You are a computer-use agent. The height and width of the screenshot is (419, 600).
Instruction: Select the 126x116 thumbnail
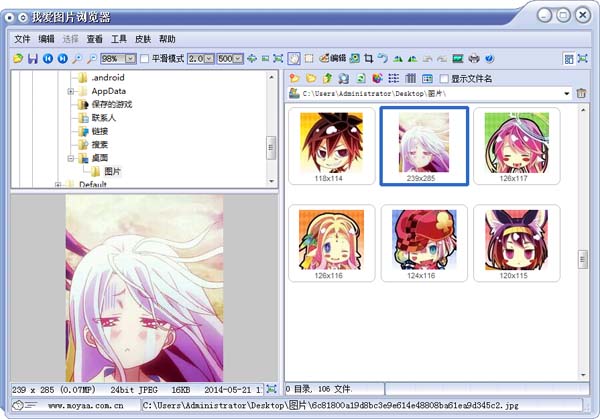331,243
